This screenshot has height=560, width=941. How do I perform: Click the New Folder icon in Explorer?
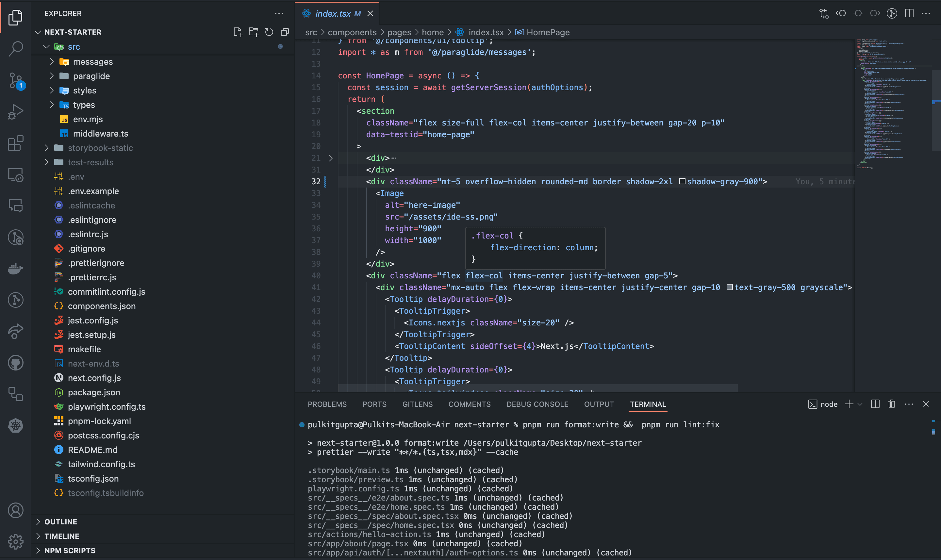[x=254, y=32]
